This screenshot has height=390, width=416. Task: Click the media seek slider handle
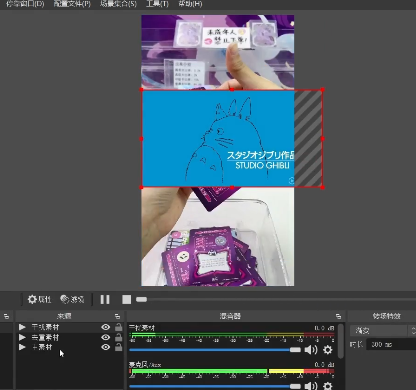click(141, 299)
